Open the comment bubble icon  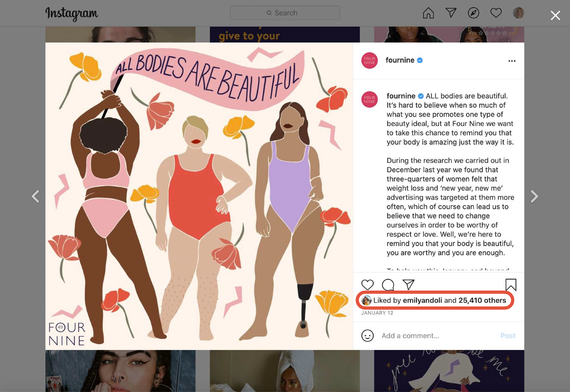[388, 285]
